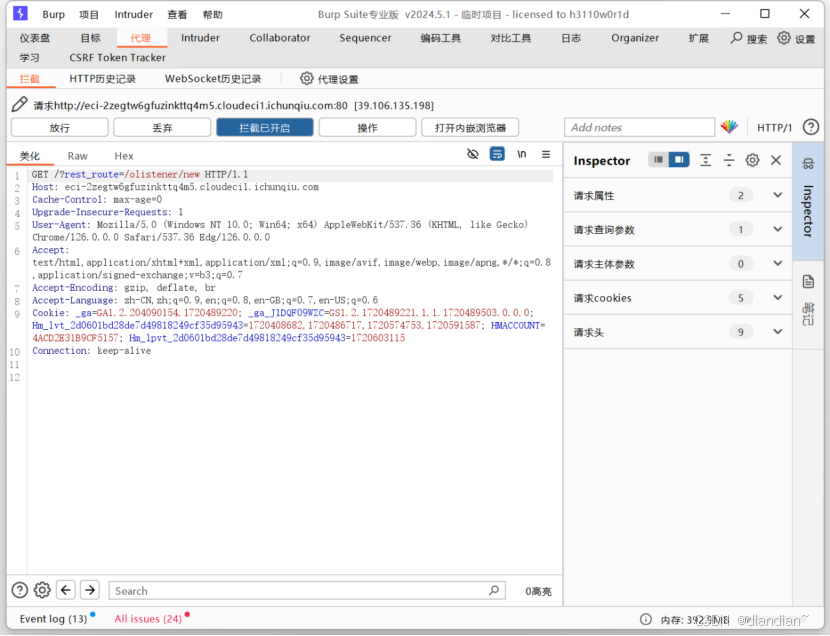Open the help question mark near HTTP/1

[x=810, y=127]
